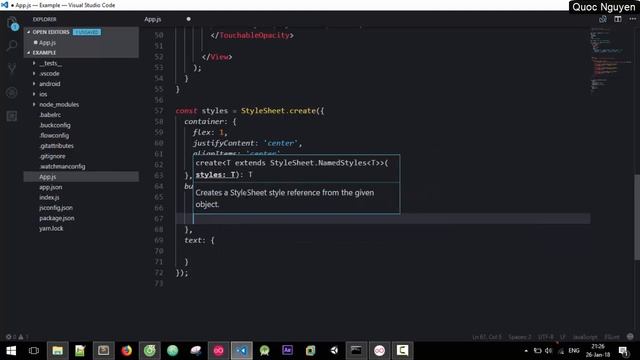Open the Extensions view in activity bar
This screenshot has height=360, width=640.
pyautogui.click(x=12, y=116)
